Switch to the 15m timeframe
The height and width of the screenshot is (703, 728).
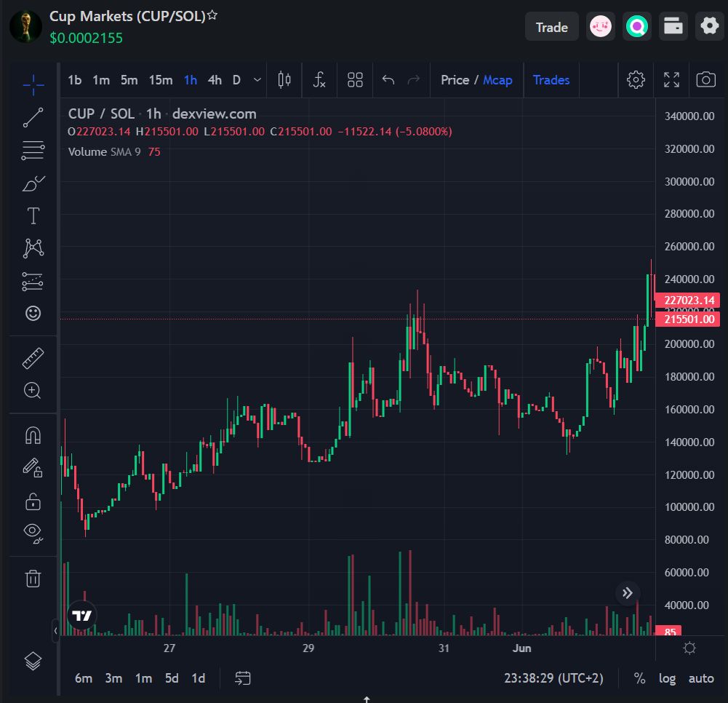(161, 80)
